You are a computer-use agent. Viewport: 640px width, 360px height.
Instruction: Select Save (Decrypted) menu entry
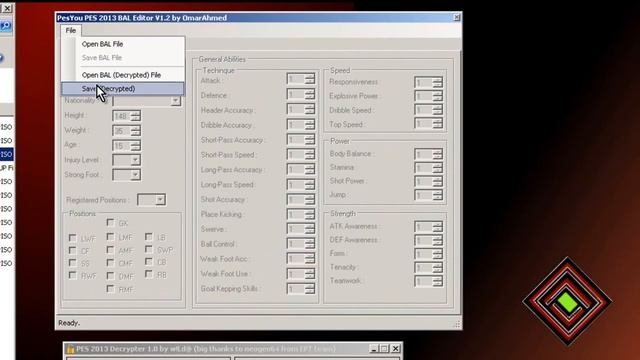click(122, 89)
